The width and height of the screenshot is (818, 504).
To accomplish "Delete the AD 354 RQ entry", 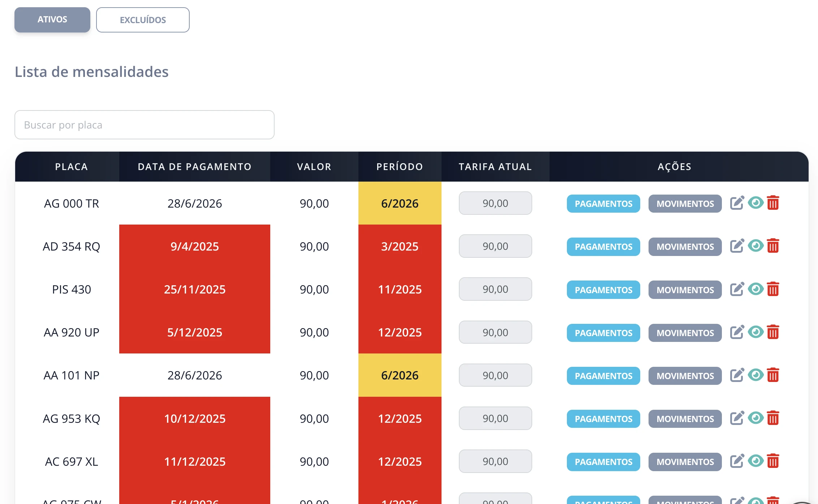I will [773, 246].
